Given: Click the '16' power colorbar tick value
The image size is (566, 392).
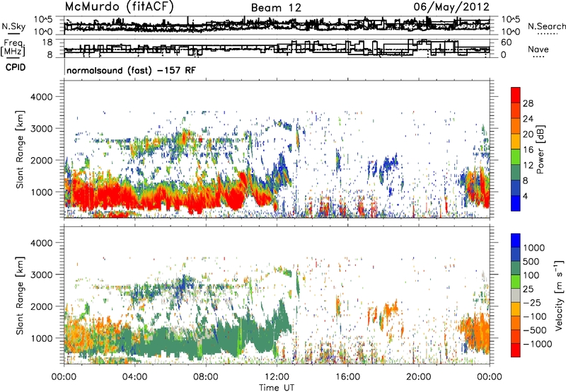Looking at the screenshot, I should click(x=528, y=150).
